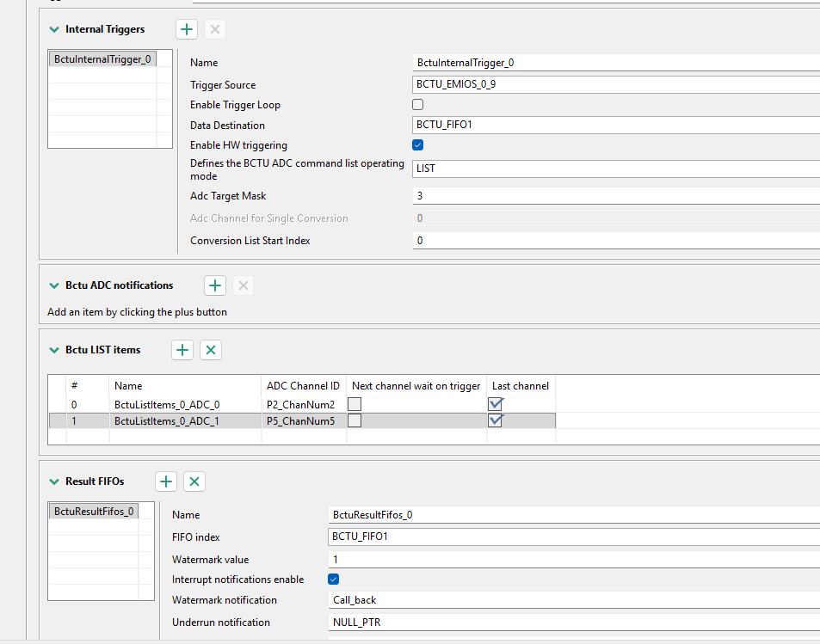The width and height of the screenshot is (820, 644).
Task: Open Trigger Source dropdown BCTU_EMIOS_0_9
Action: pos(616,84)
